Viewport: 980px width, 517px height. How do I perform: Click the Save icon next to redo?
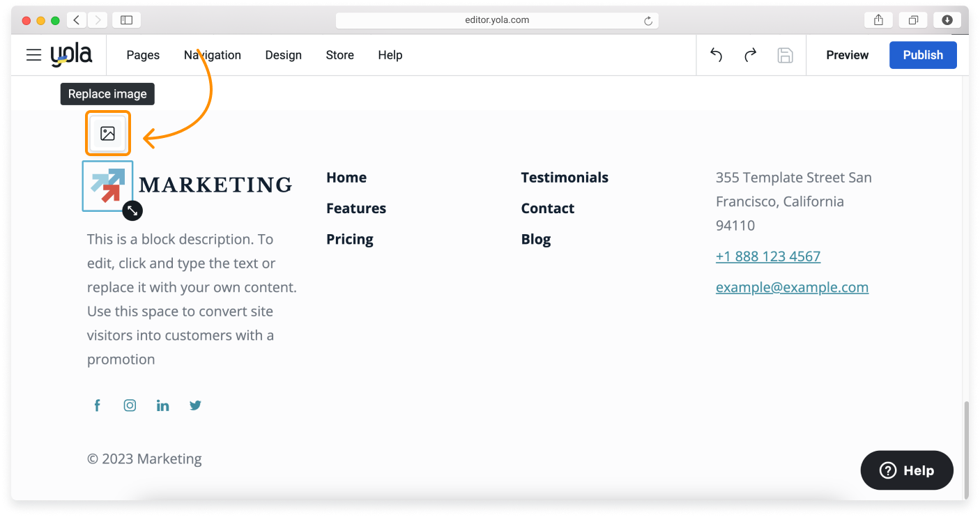point(785,55)
